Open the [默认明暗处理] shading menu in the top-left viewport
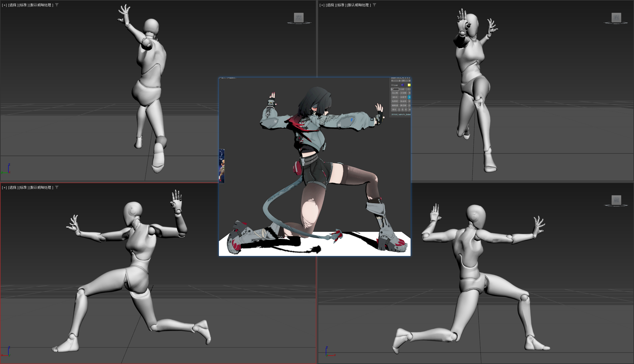634x364 pixels. click(x=41, y=5)
